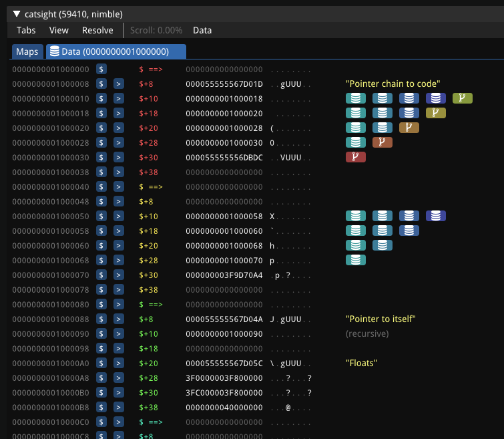Click the $ button on row 0000000001000000
504x439 pixels.
coord(101,69)
